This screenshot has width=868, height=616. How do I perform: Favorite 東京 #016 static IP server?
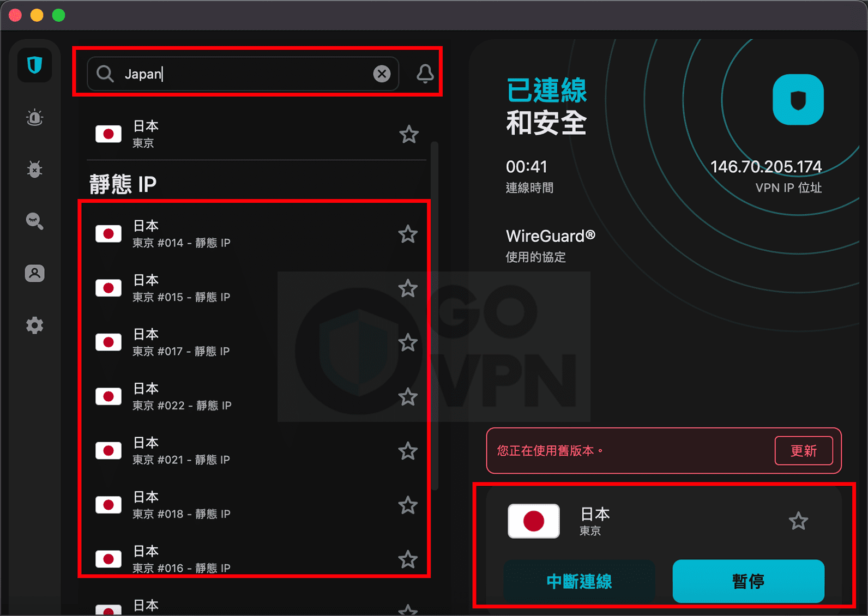coord(408,559)
